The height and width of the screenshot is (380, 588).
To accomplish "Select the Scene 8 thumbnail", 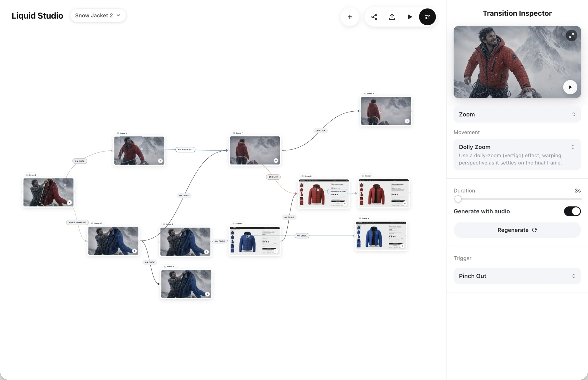I will [x=324, y=193].
